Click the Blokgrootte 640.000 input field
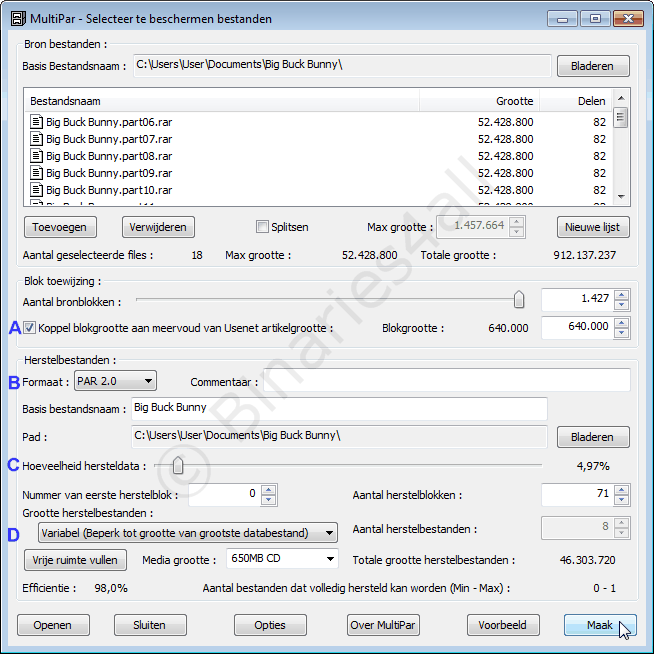The height and width of the screenshot is (654, 654). 577,327
